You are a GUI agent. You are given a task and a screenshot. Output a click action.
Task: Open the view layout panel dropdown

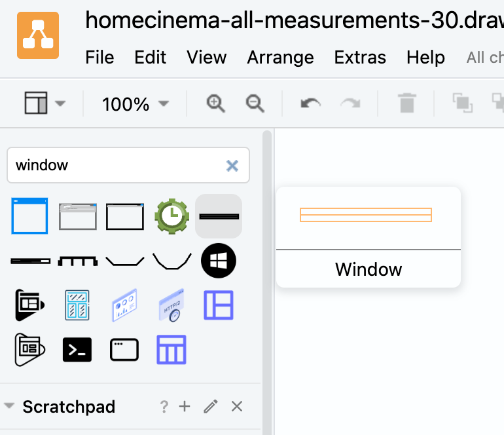click(x=45, y=104)
